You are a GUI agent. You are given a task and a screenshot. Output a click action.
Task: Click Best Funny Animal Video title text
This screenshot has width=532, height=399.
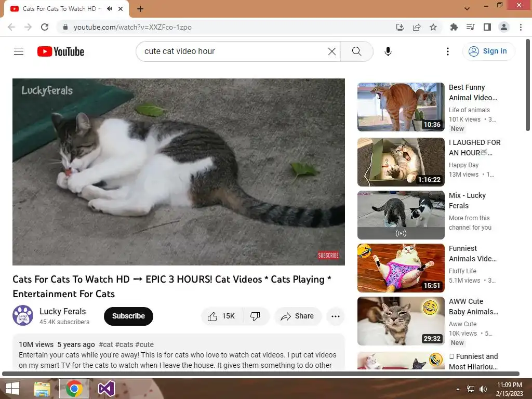[x=473, y=92]
